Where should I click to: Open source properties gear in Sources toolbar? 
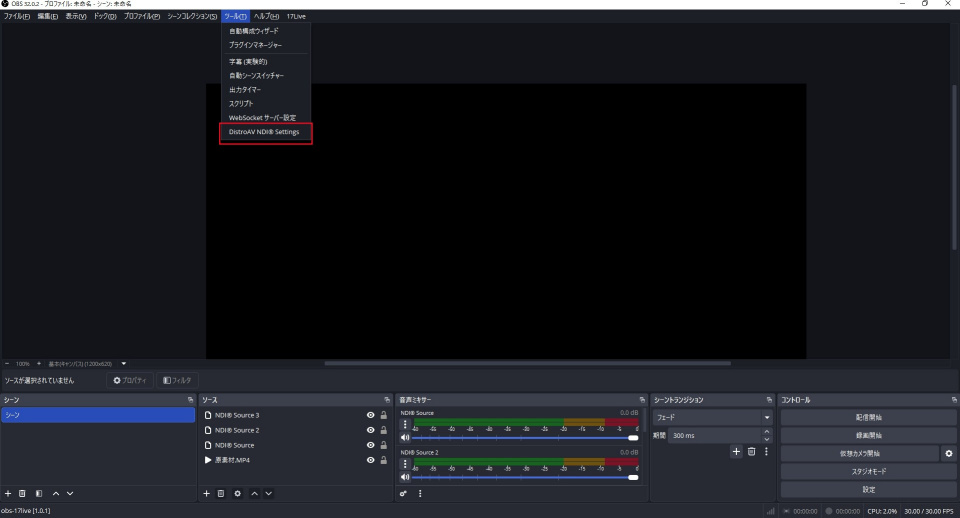(237, 493)
